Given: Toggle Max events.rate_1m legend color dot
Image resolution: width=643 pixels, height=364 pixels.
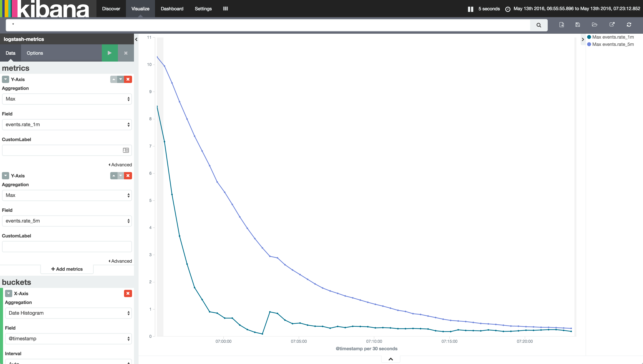Looking at the screenshot, I should tap(589, 37).
